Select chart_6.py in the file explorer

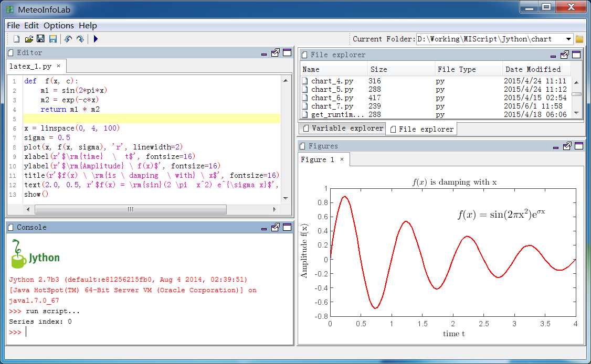coord(332,98)
